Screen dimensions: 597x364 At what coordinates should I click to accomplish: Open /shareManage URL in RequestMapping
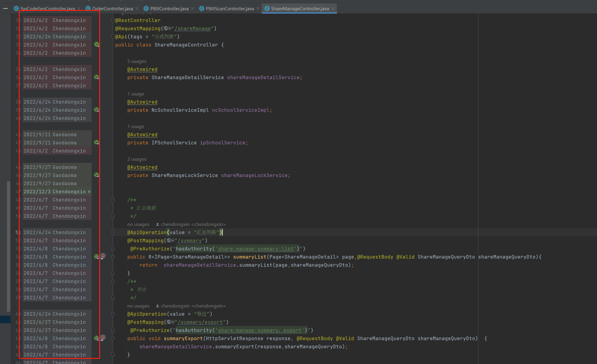coord(193,28)
